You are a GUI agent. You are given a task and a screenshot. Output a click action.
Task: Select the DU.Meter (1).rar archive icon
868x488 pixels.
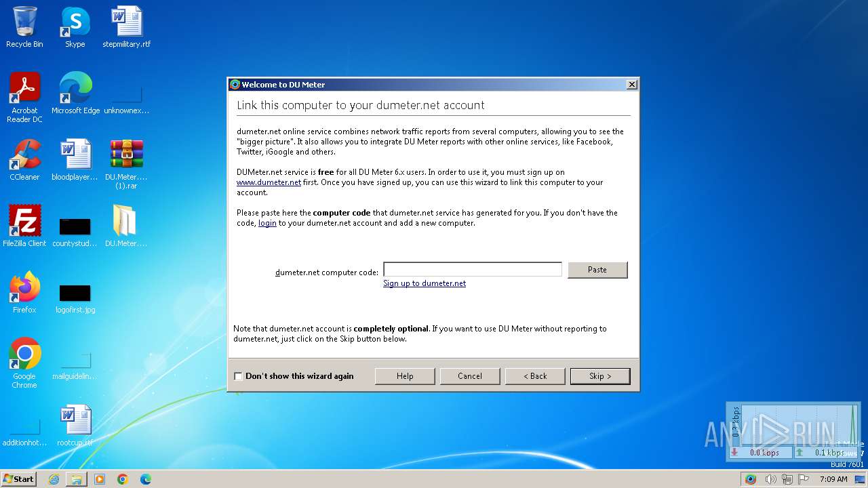[x=126, y=164]
